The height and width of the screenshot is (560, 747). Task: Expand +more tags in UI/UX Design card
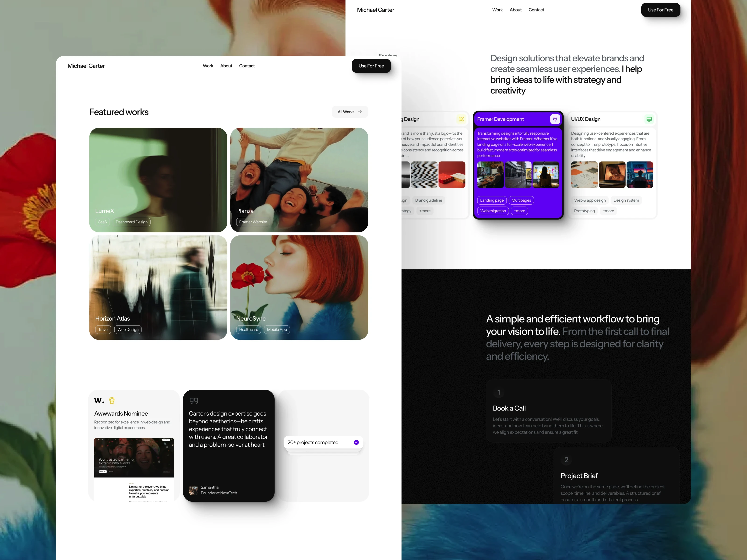608,211
